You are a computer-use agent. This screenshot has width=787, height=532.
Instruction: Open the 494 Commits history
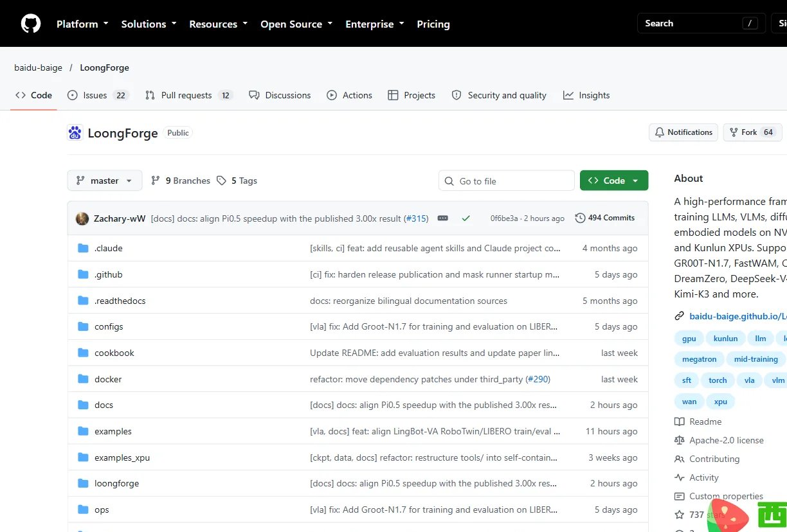(604, 218)
